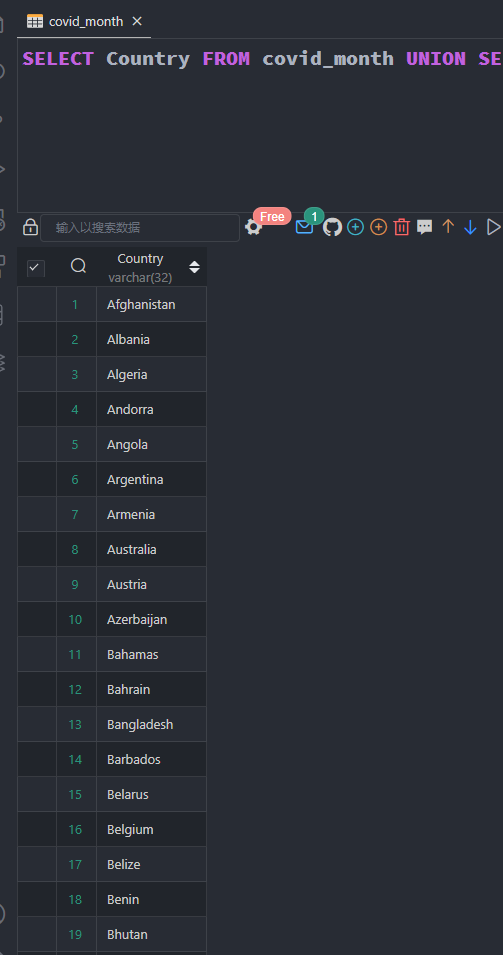
Task: Click row number 5
Action: coord(76,445)
